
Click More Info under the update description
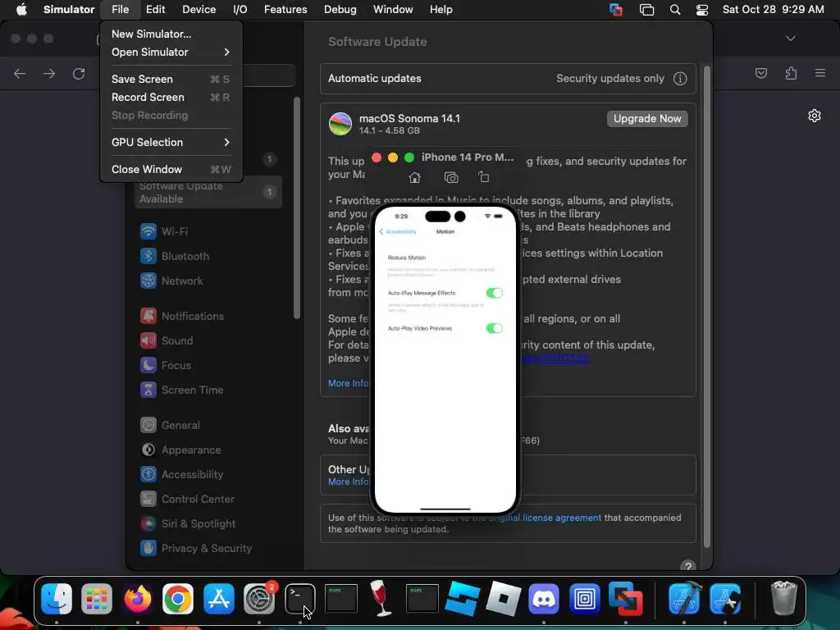(348, 384)
